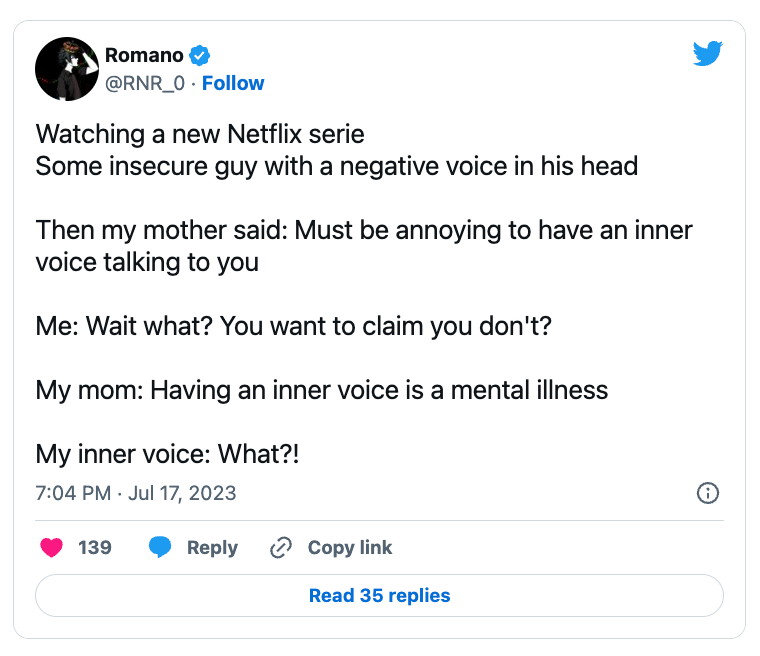Open the @RNR_0 handle link
The height and width of the screenshot is (656, 760).
[x=145, y=83]
